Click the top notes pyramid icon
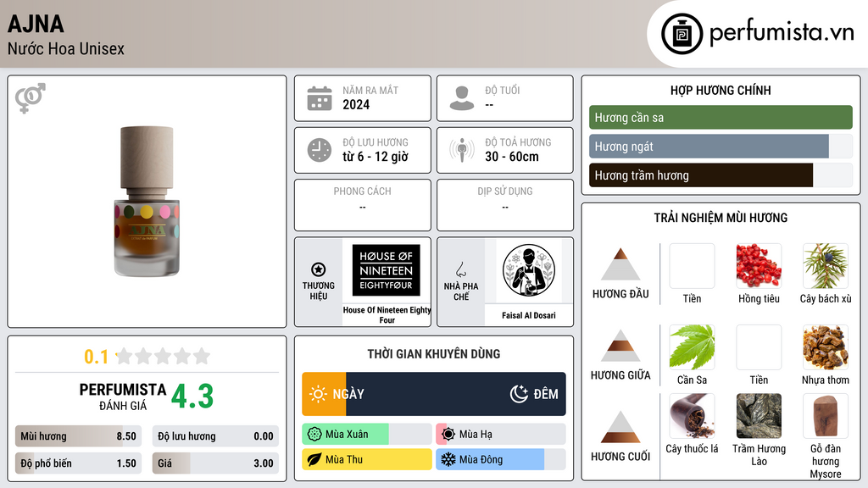 (x=620, y=264)
